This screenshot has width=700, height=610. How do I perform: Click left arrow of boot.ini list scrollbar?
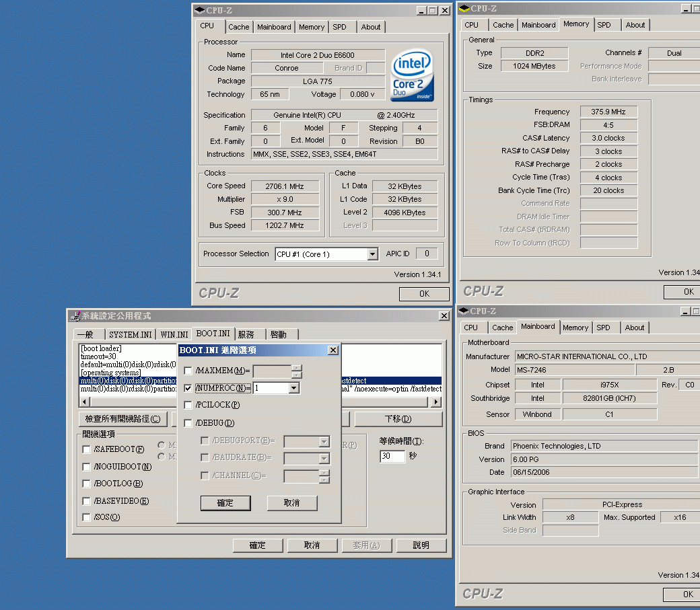84,402
